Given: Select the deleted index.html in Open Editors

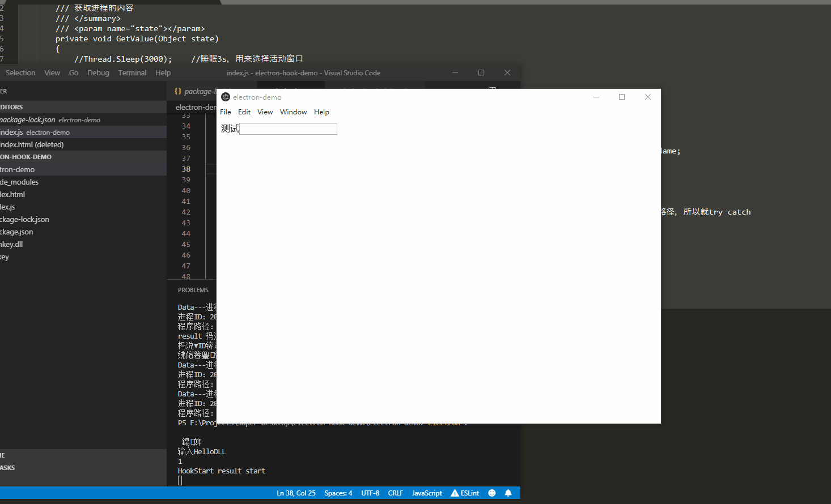Looking at the screenshot, I should (x=32, y=144).
